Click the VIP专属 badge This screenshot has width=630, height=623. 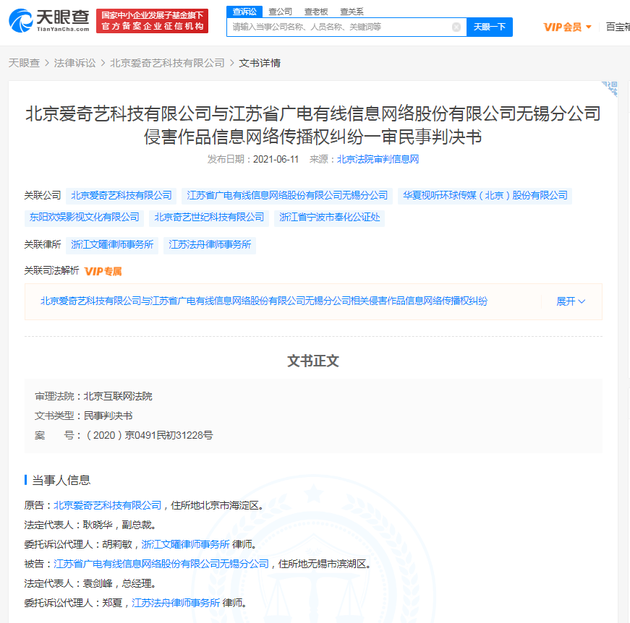(103, 272)
